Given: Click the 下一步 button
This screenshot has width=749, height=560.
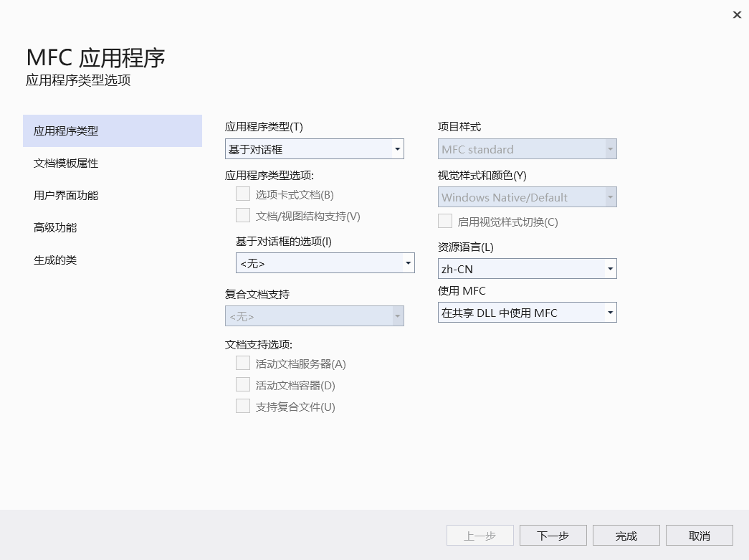Looking at the screenshot, I should (x=553, y=535).
